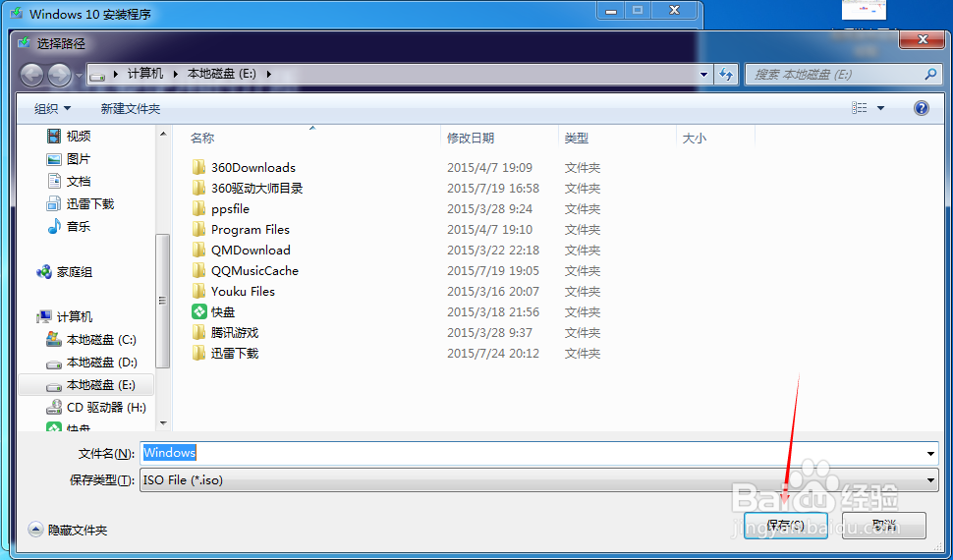Click 新建文件夹 button
Screen dimensions: 953x560
[x=131, y=109]
